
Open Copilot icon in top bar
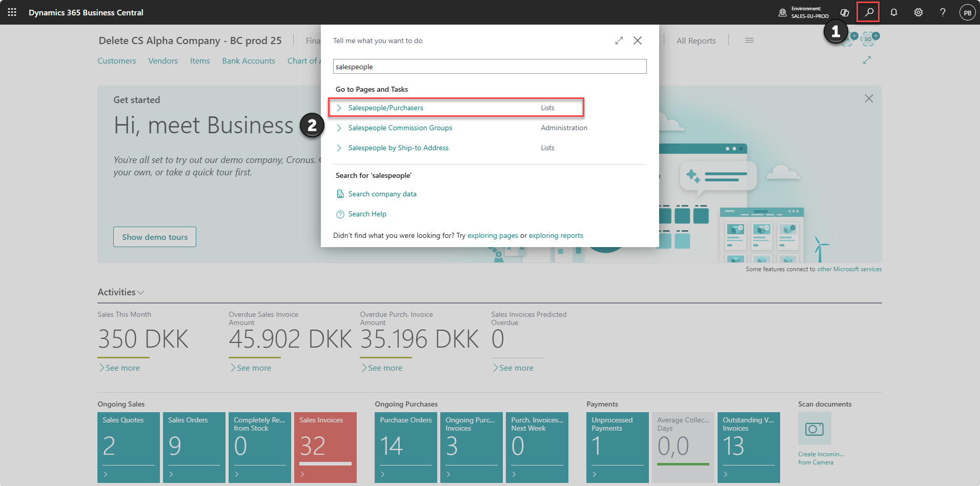(845, 12)
